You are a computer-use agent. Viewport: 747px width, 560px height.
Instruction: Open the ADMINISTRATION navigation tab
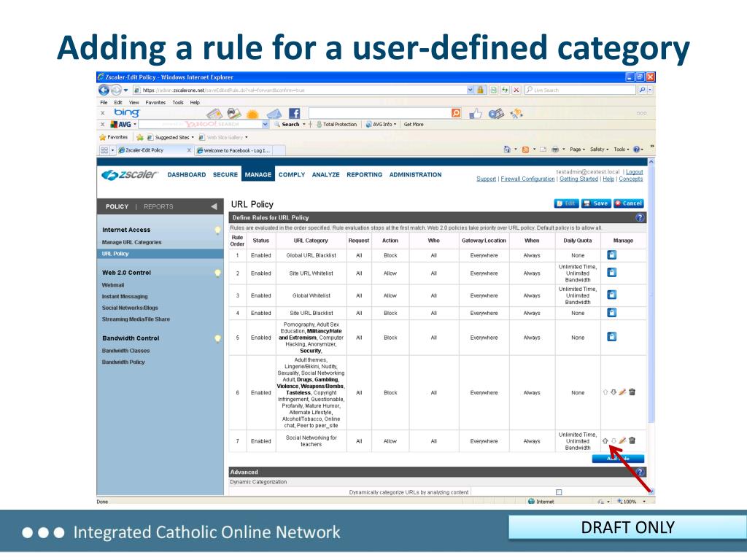click(415, 175)
